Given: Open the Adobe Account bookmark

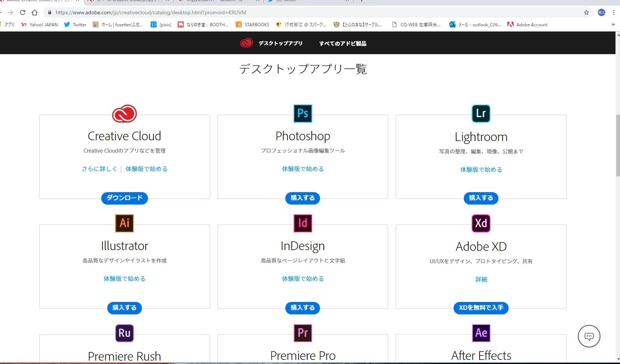Looking at the screenshot, I should coord(527,24).
